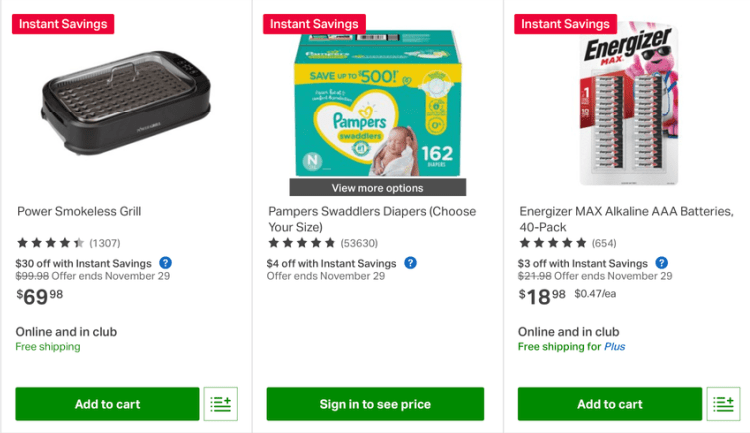Open Instant Savings help icon for Pampers Diapers
Viewport: 750px width, 433px height.
pyautogui.click(x=410, y=263)
